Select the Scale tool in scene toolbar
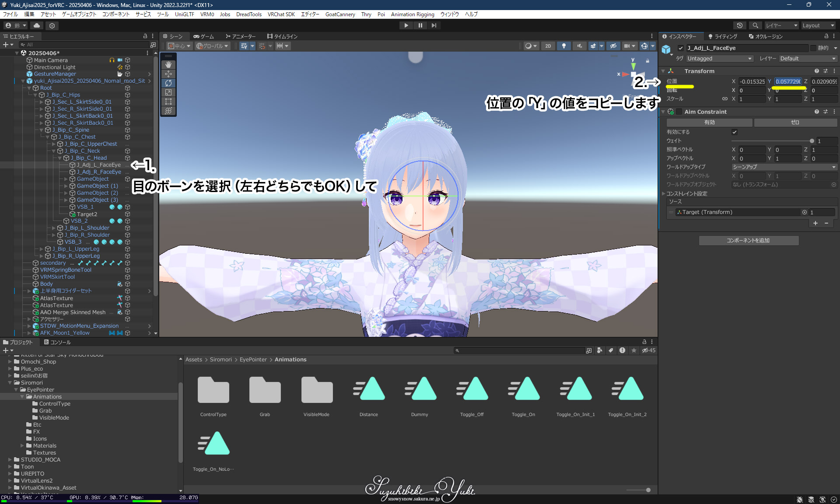The image size is (840, 504). (x=168, y=92)
